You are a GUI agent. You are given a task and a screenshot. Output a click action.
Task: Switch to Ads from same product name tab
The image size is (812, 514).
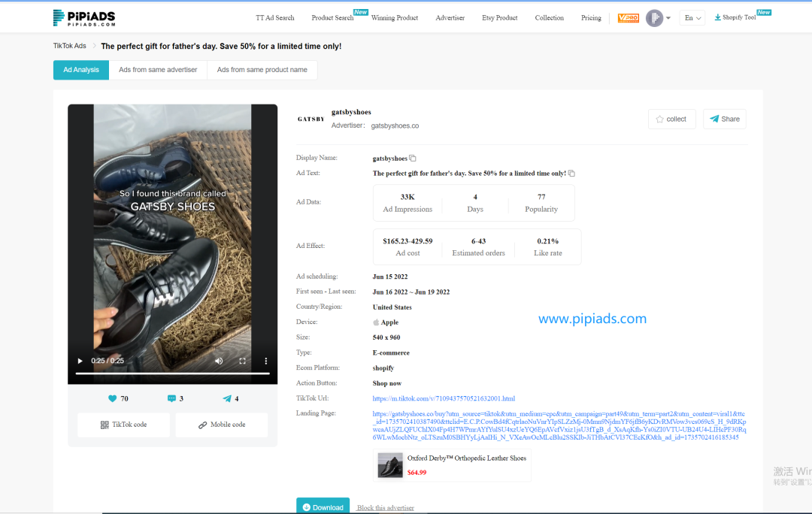point(262,70)
